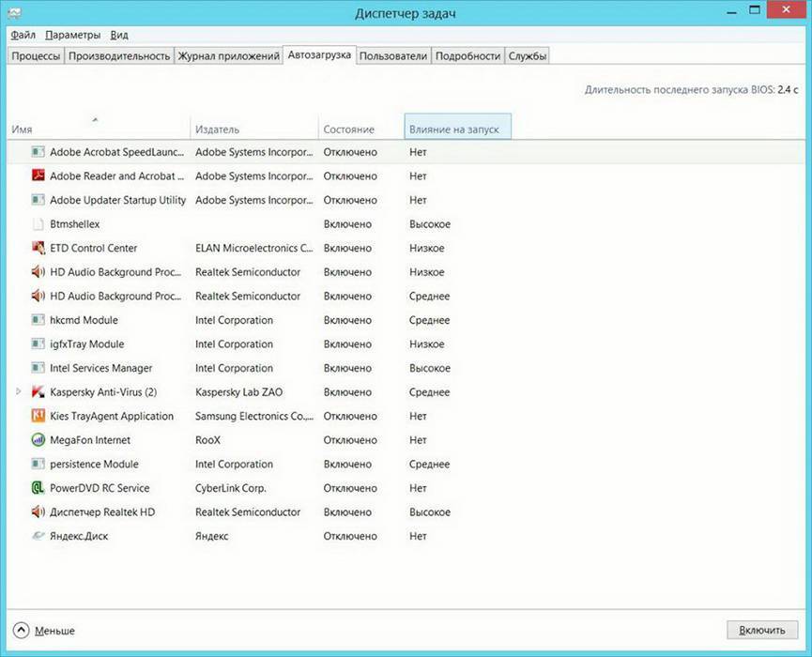Sort by the Состояние column header
The width and height of the screenshot is (812, 657).
click(348, 129)
